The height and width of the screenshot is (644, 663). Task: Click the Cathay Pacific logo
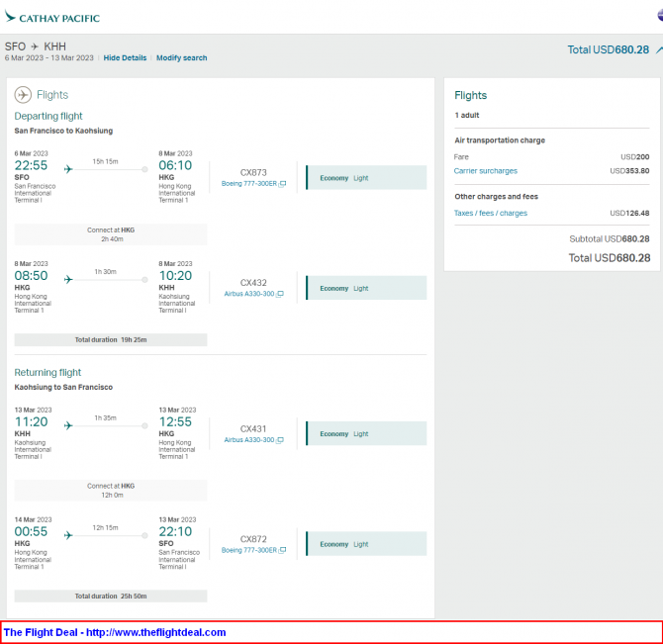pos(52,18)
